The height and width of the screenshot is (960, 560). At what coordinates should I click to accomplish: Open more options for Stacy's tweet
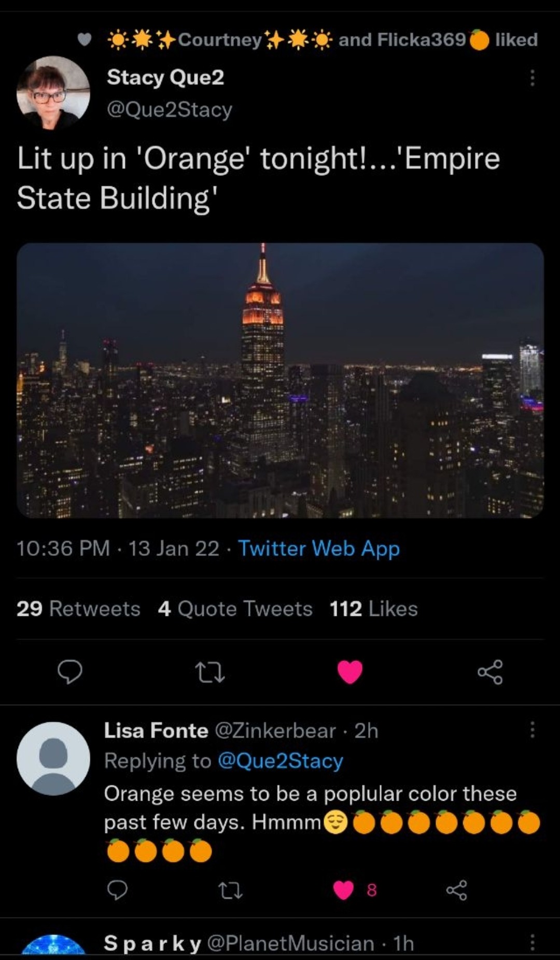(531, 78)
